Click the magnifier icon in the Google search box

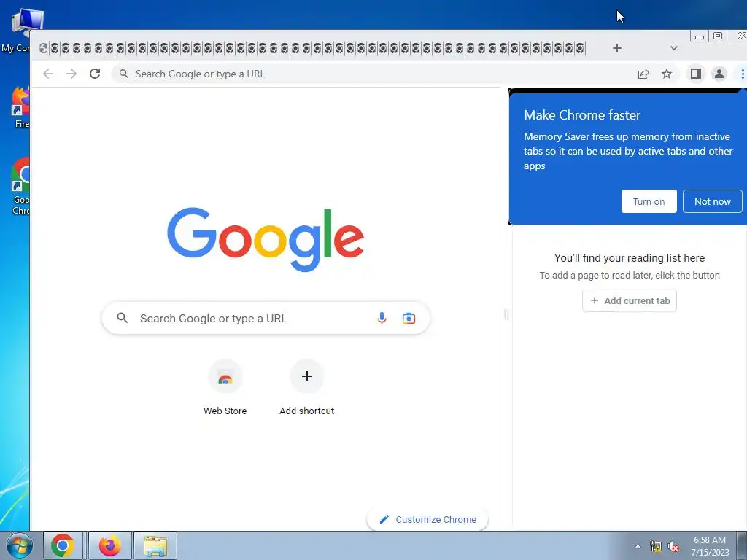123,318
